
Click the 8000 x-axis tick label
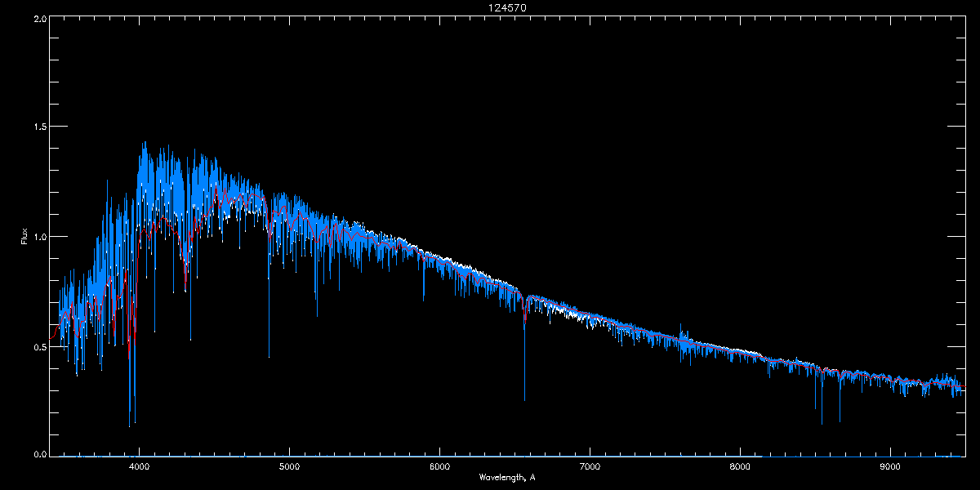pos(740,466)
